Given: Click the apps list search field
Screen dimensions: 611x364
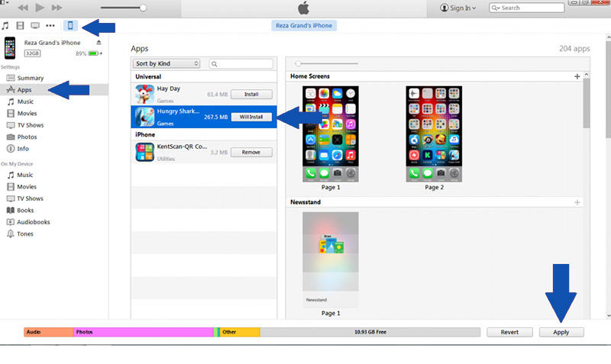Looking at the screenshot, I should coord(241,64).
